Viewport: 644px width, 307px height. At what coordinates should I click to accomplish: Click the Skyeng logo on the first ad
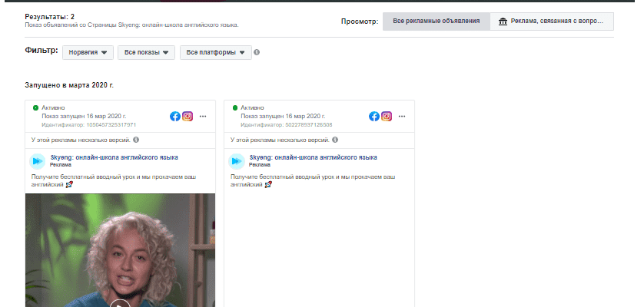click(x=37, y=161)
